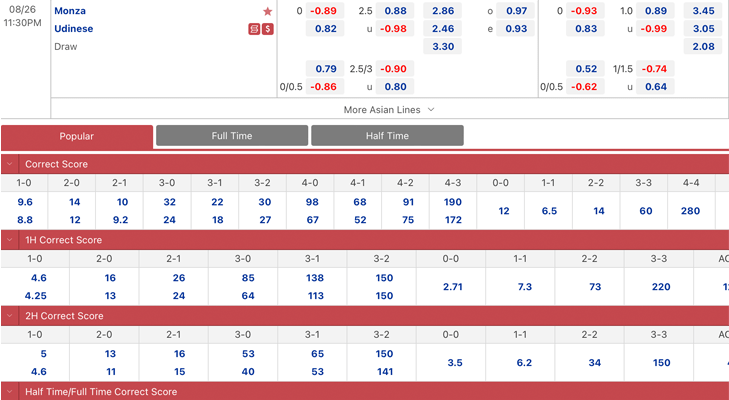The width and height of the screenshot is (729, 400).
Task: Choose correct score 2-1 odds 9.2
Action: (120, 220)
